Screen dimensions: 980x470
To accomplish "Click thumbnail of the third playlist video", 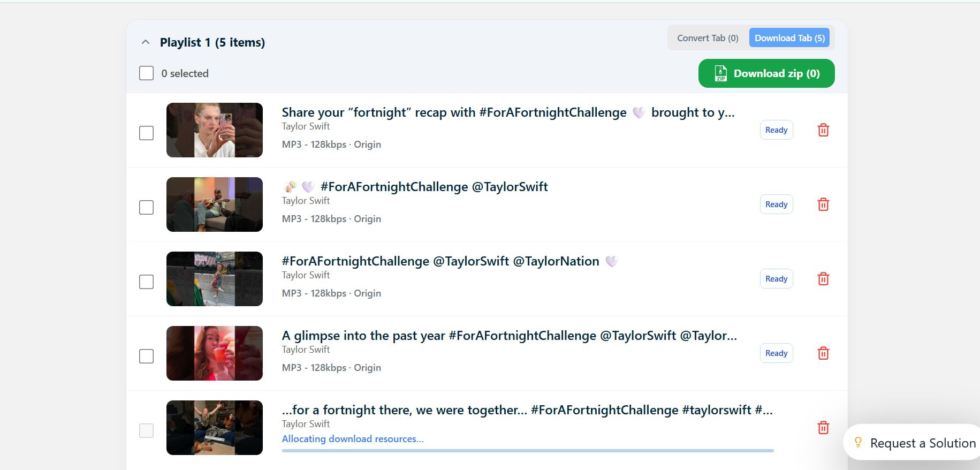I will 215,279.
